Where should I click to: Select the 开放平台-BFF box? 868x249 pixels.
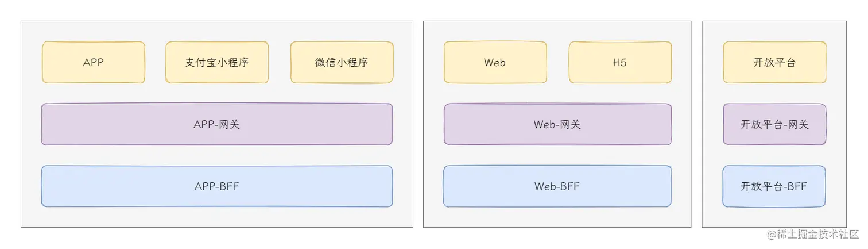pos(774,186)
